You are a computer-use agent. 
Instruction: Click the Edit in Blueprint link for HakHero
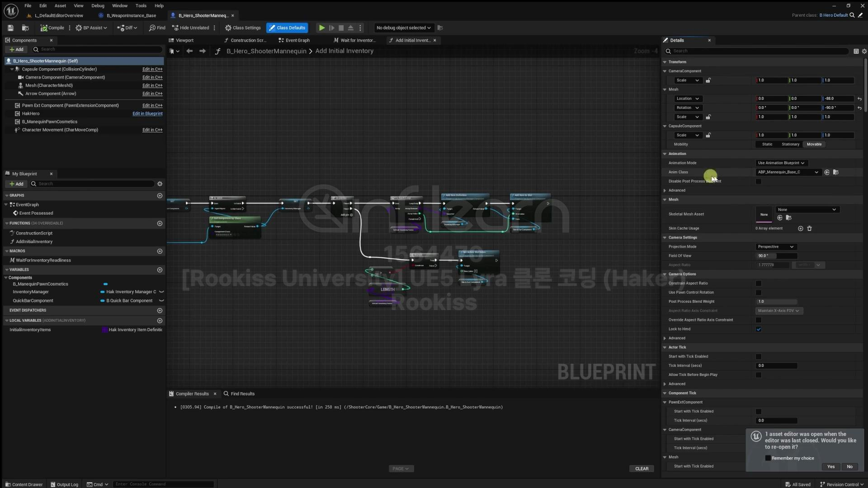pos(147,114)
